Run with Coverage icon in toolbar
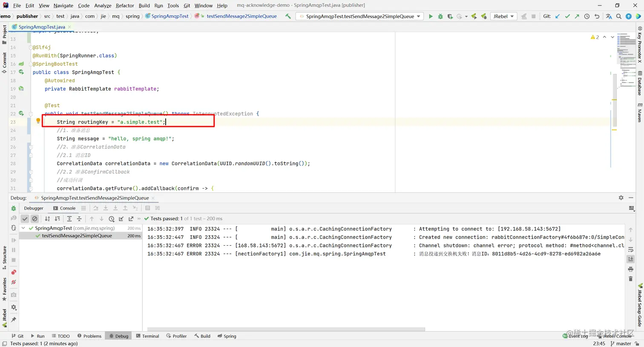644x347 pixels. tap(450, 16)
